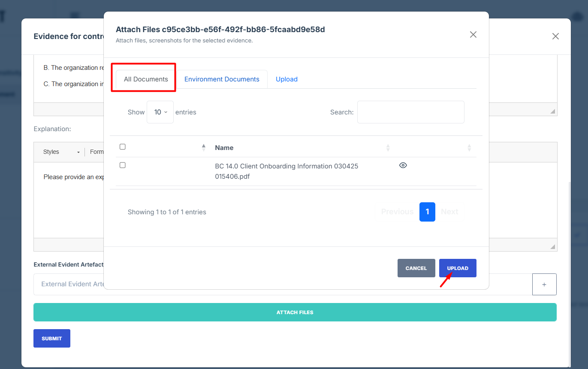588x369 pixels.
Task: Sort the table by the Name column
Action: (x=224, y=148)
